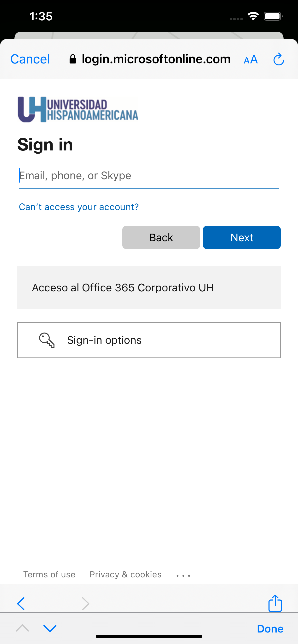Tap the Universidad Hispanoamericana logo
Image resolution: width=298 pixels, height=644 pixels.
click(78, 109)
